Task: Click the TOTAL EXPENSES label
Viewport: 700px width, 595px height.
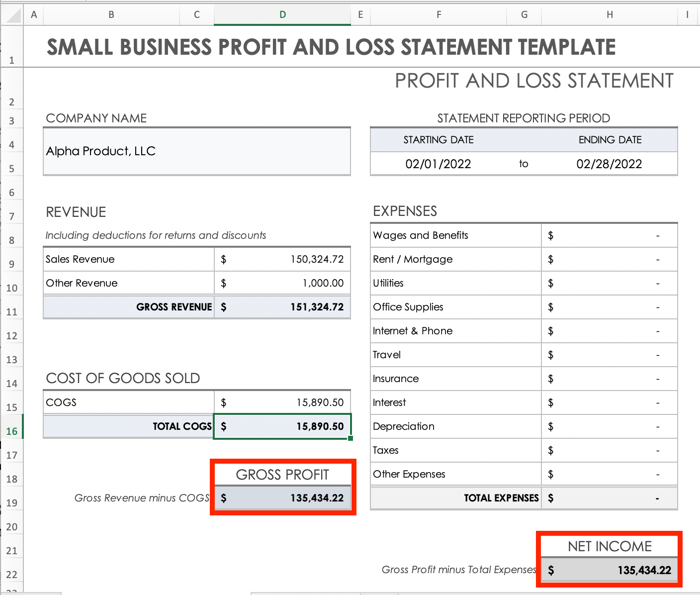Action: pos(501,498)
